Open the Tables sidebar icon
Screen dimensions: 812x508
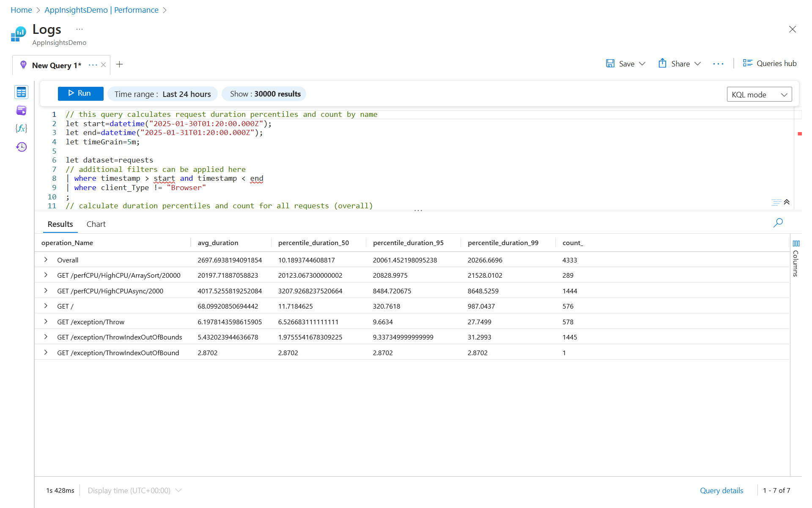click(21, 92)
